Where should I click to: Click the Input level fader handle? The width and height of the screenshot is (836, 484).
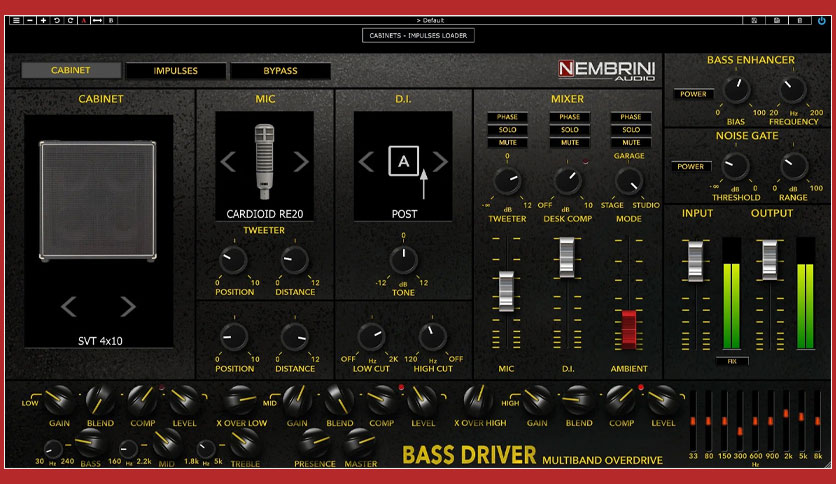pos(695,261)
